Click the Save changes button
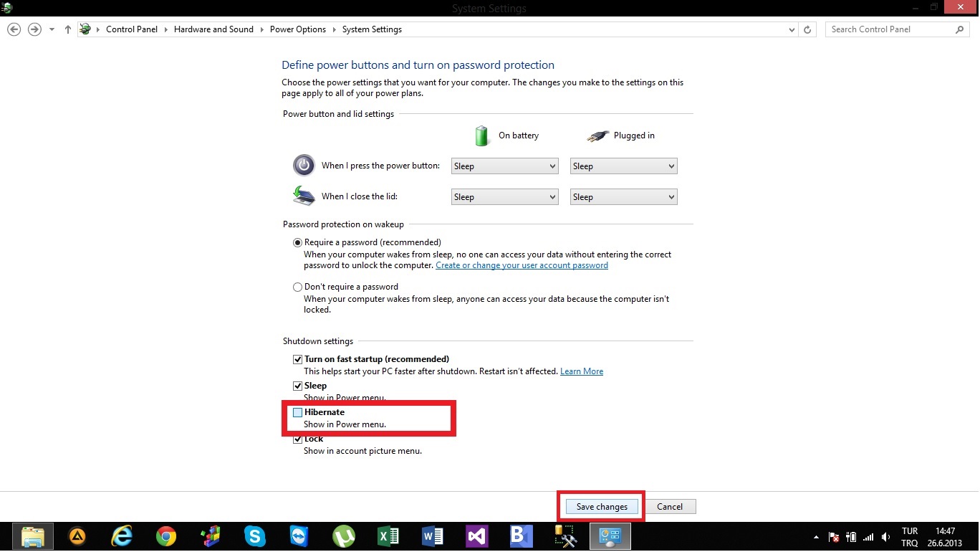Screen dimensions: 980x552 (602, 507)
